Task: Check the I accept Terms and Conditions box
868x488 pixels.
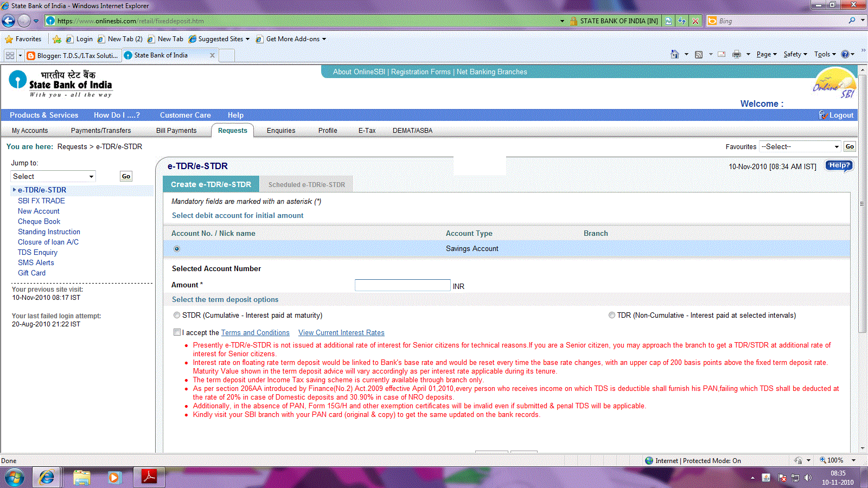Action: (x=177, y=332)
